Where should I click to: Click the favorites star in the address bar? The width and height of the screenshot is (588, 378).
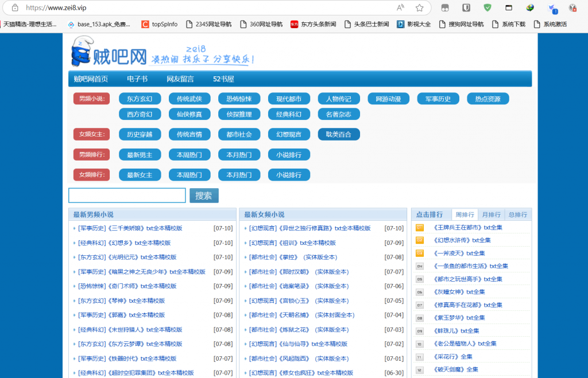420,8
